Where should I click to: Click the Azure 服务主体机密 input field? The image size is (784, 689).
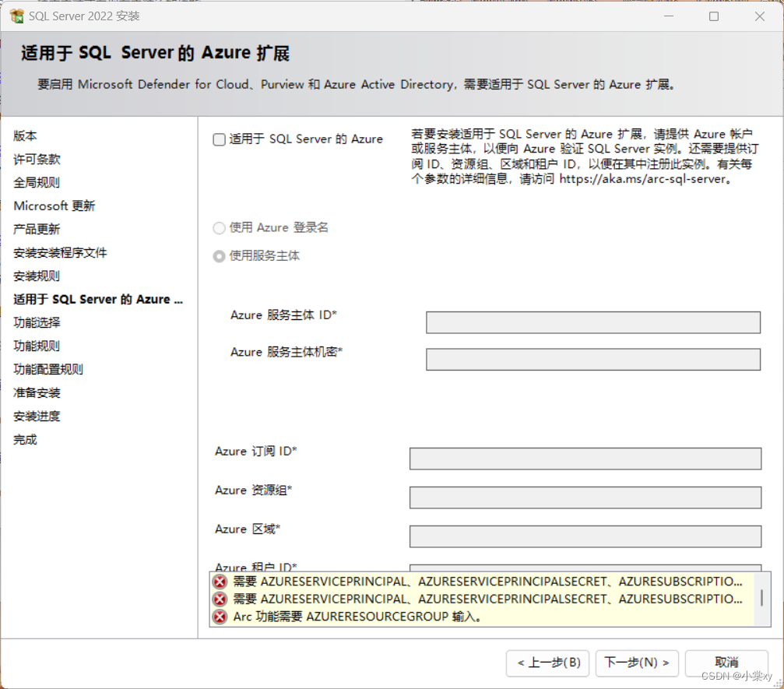click(x=593, y=360)
